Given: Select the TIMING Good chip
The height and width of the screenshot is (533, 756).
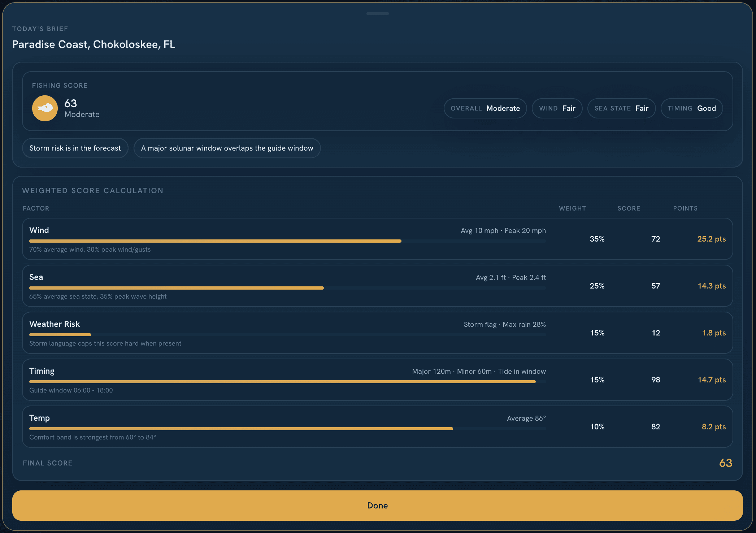Looking at the screenshot, I should (692, 108).
